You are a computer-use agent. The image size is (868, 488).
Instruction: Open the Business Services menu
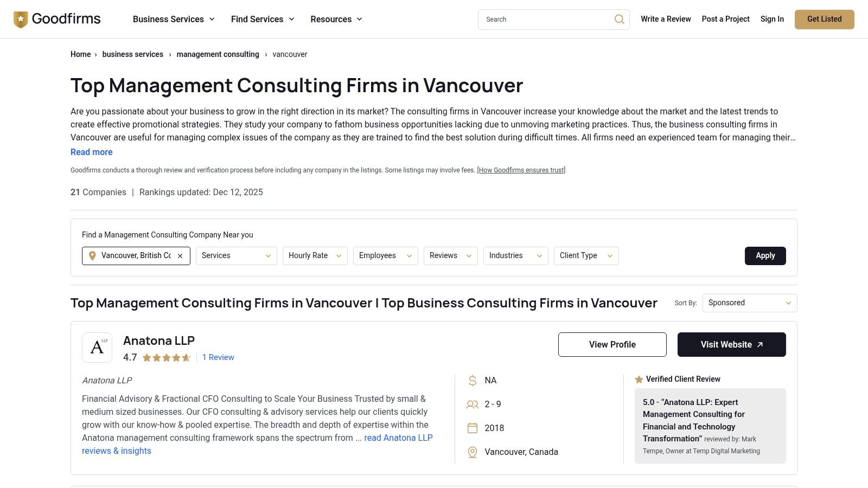[173, 19]
